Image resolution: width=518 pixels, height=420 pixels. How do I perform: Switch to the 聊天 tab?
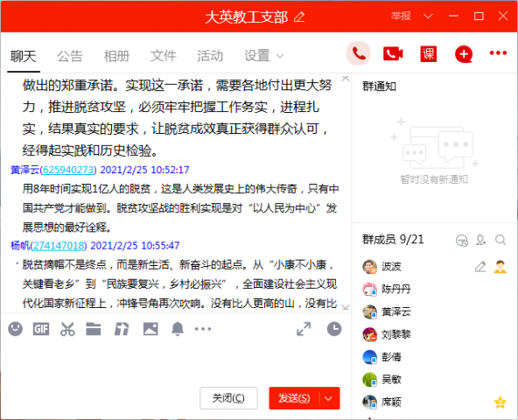point(24,56)
